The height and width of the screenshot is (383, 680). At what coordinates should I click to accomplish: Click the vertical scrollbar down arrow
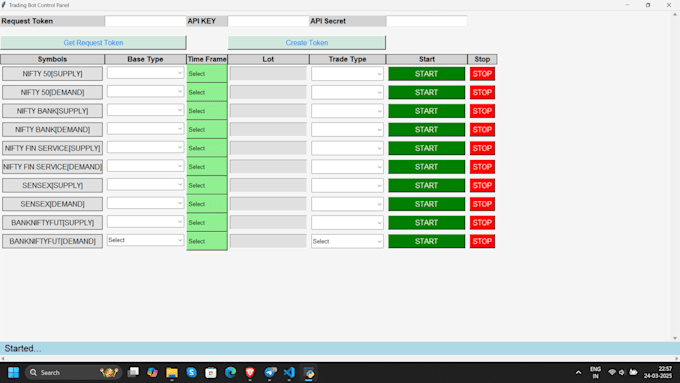[675, 338]
